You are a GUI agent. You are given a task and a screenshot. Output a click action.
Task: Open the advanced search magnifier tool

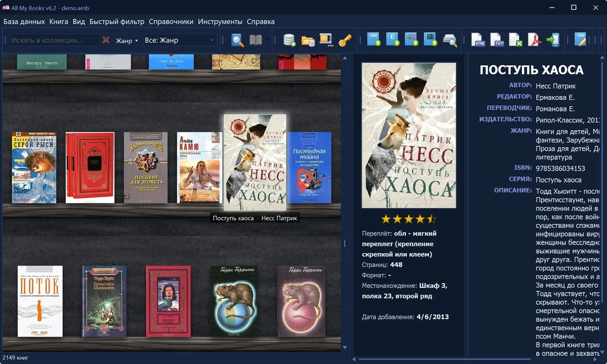click(238, 40)
